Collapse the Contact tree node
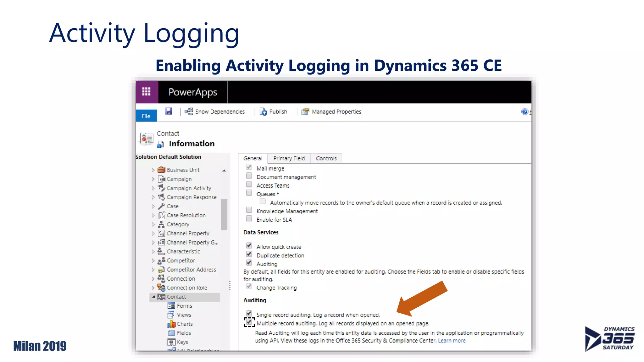The height and width of the screenshot is (362, 644). (153, 297)
